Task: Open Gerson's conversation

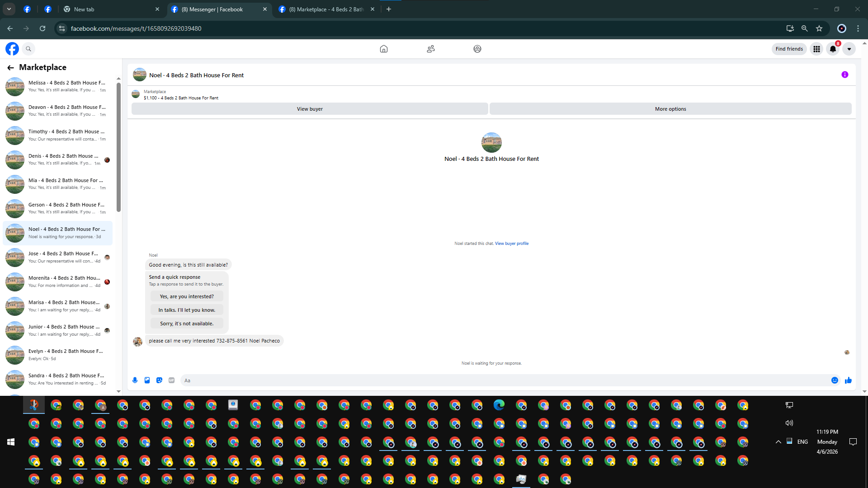Action: [x=58, y=208]
